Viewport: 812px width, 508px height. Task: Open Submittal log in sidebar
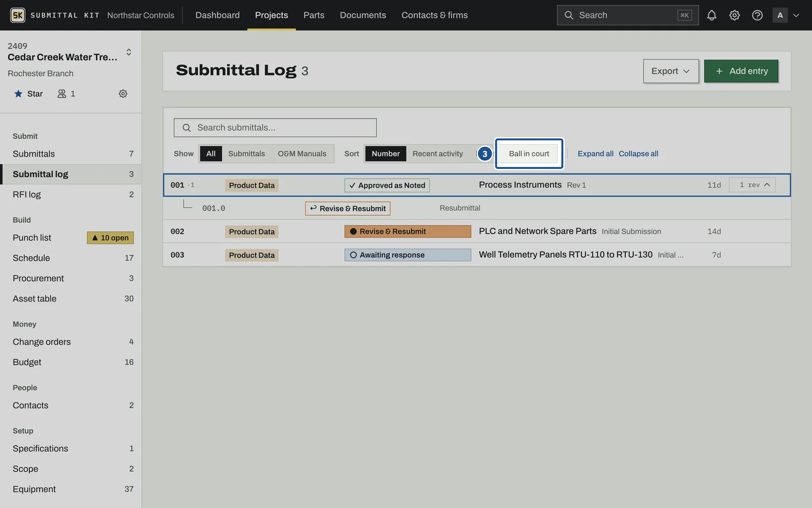point(71,174)
